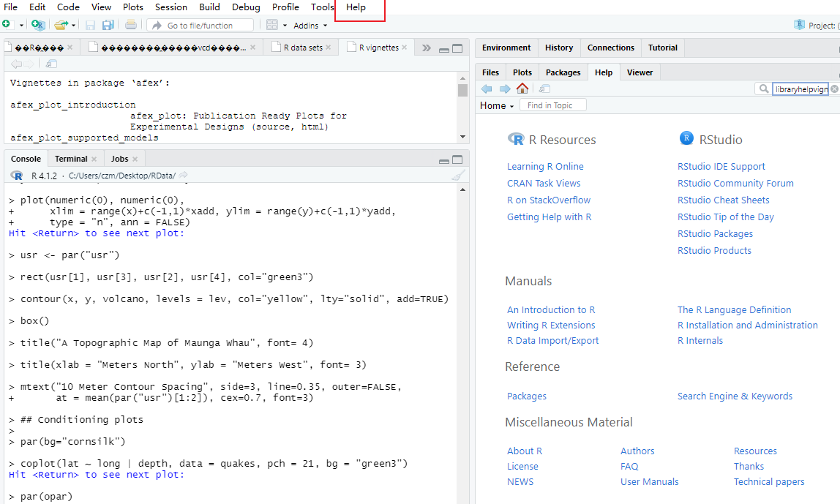
Task: Open the Learning R Online link
Action: (x=545, y=167)
